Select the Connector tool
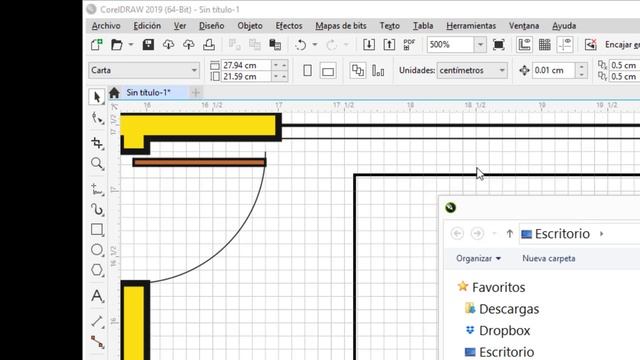Screen dimensions: 640x360 click(x=97, y=342)
